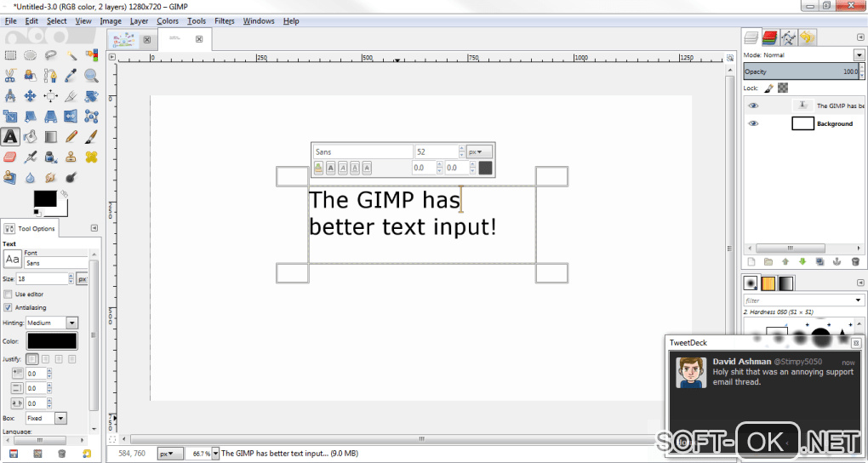Open the Colors menu

pos(167,21)
